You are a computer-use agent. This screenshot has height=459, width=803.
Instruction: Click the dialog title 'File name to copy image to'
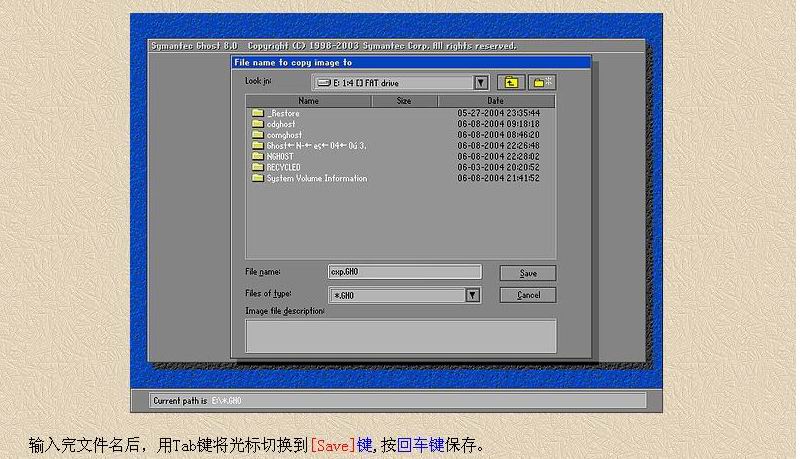tap(293, 62)
